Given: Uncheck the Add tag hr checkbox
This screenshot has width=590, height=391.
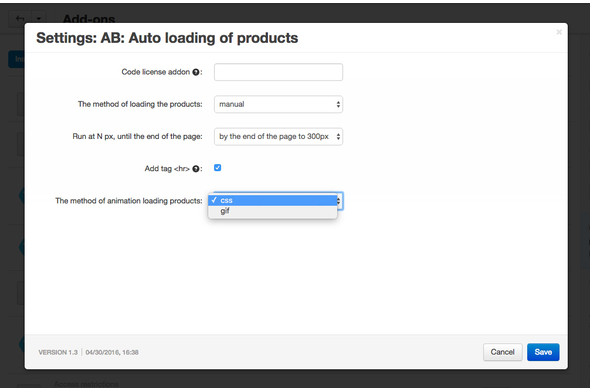Looking at the screenshot, I should click(217, 168).
